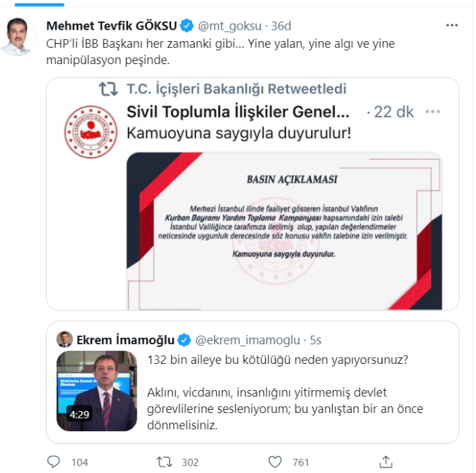Like the tweet with the heart icon
The image size is (476, 473).
275,462
